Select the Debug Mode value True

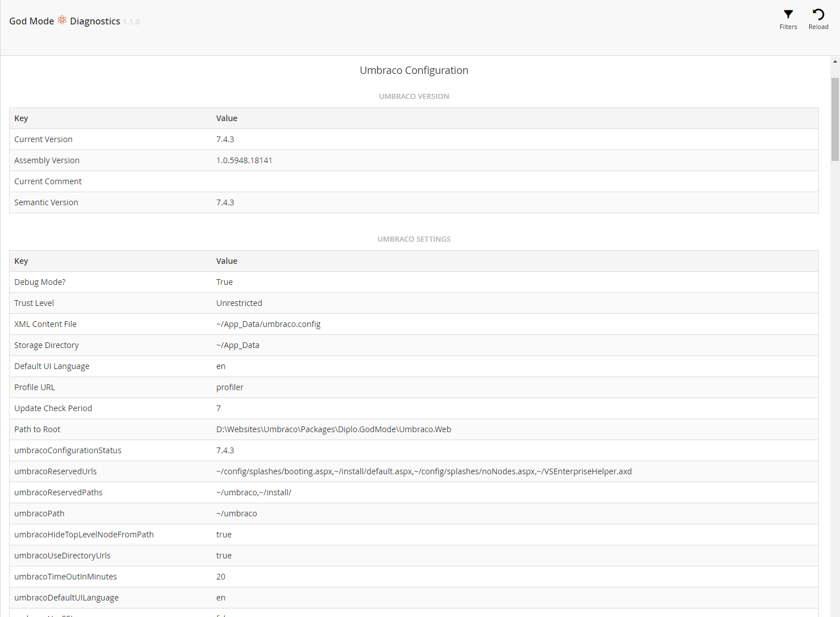224,282
